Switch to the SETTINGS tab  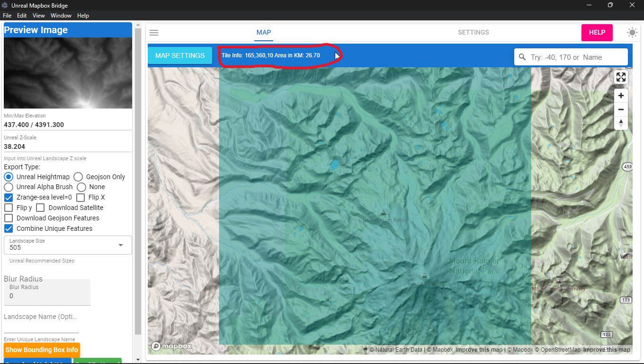point(473,33)
